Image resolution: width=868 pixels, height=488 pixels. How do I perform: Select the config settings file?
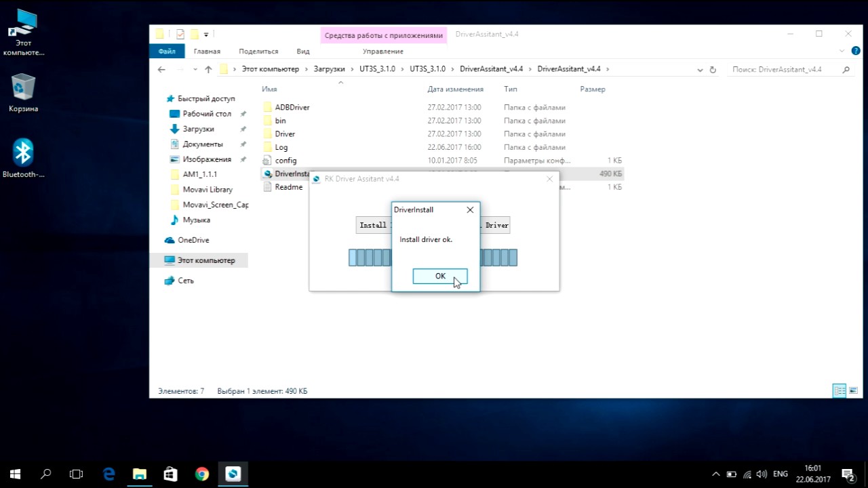[x=285, y=161]
